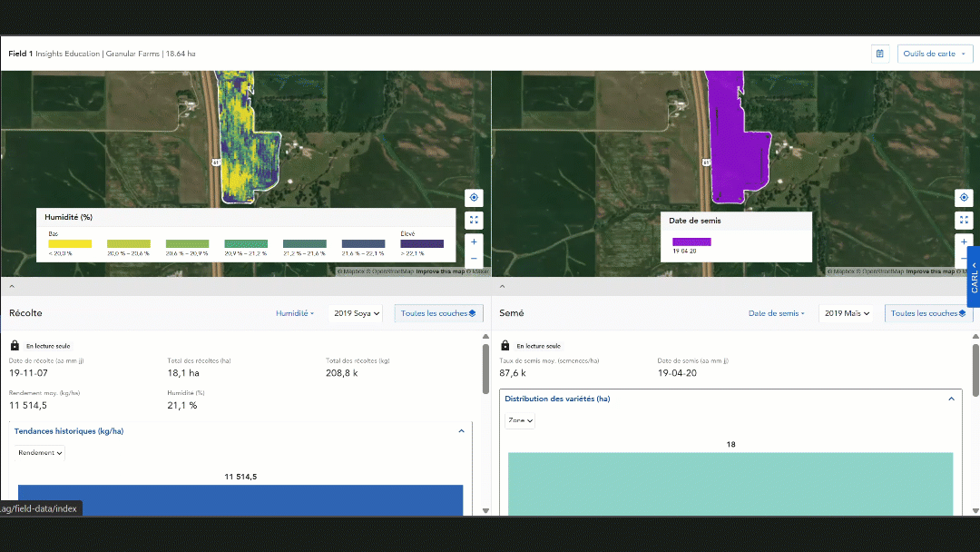Zoom out on the left map
This screenshot has height=552, width=980.
(x=474, y=258)
